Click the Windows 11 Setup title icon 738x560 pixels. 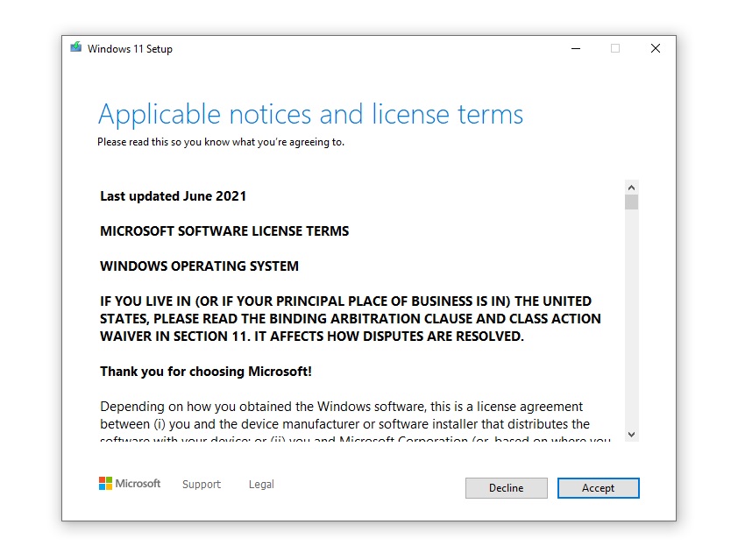(75, 47)
